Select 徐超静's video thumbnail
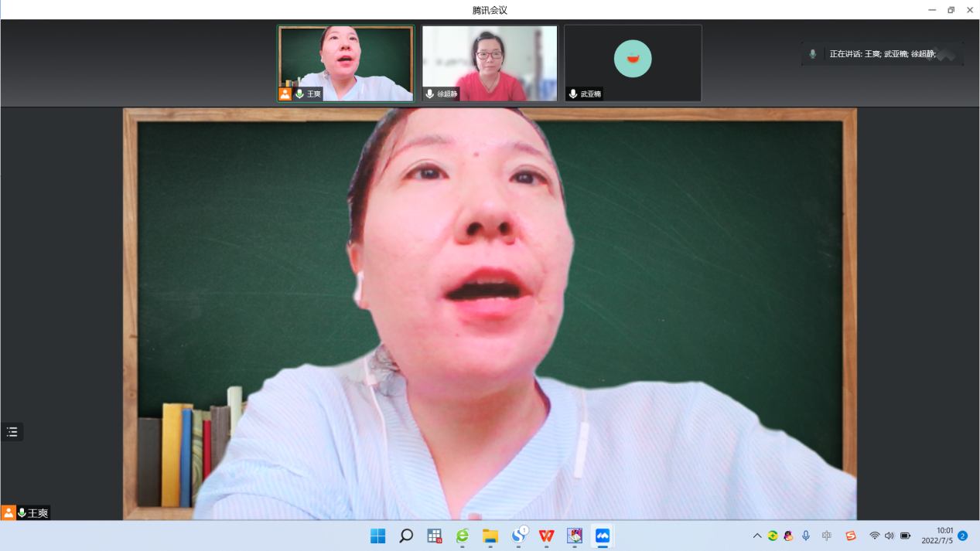This screenshot has width=980, height=551. 489,62
